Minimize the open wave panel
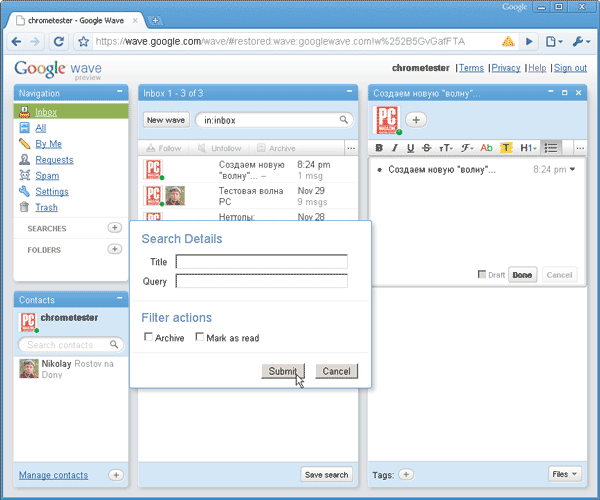The height and width of the screenshot is (500, 600). (551, 91)
